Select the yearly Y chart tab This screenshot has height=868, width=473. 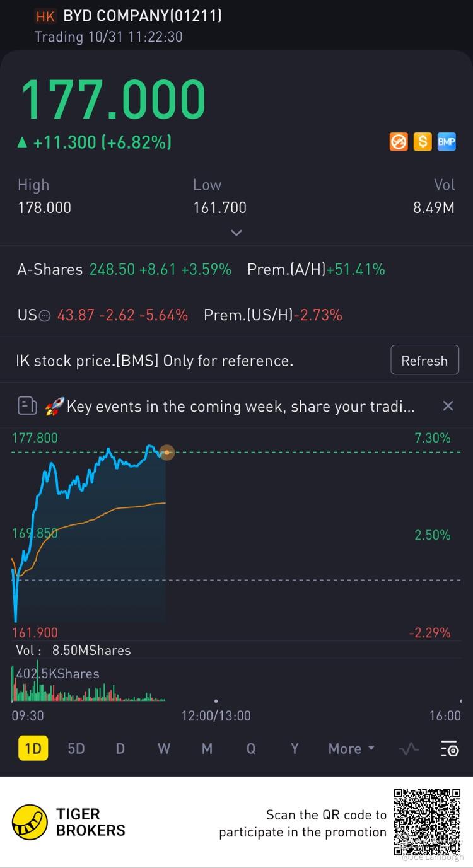pos(294,749)
